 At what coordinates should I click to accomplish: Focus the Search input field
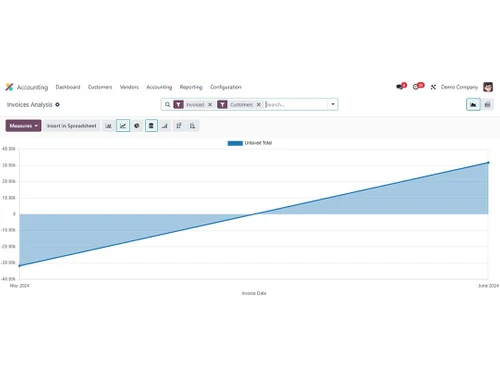[296, 105]
